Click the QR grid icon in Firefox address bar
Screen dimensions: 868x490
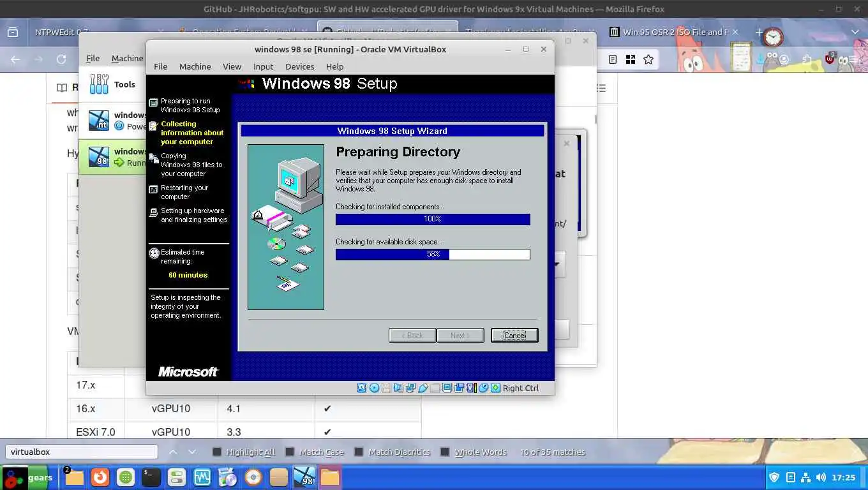631,59
